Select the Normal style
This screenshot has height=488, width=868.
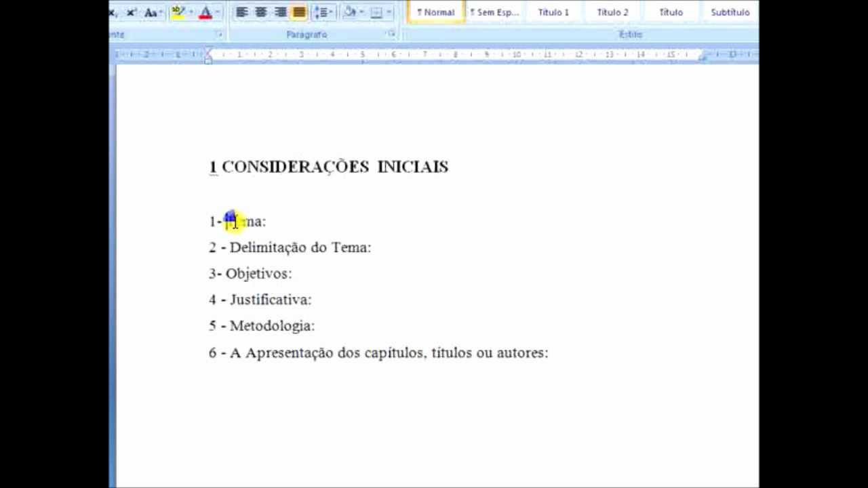[x=436, y=12]
